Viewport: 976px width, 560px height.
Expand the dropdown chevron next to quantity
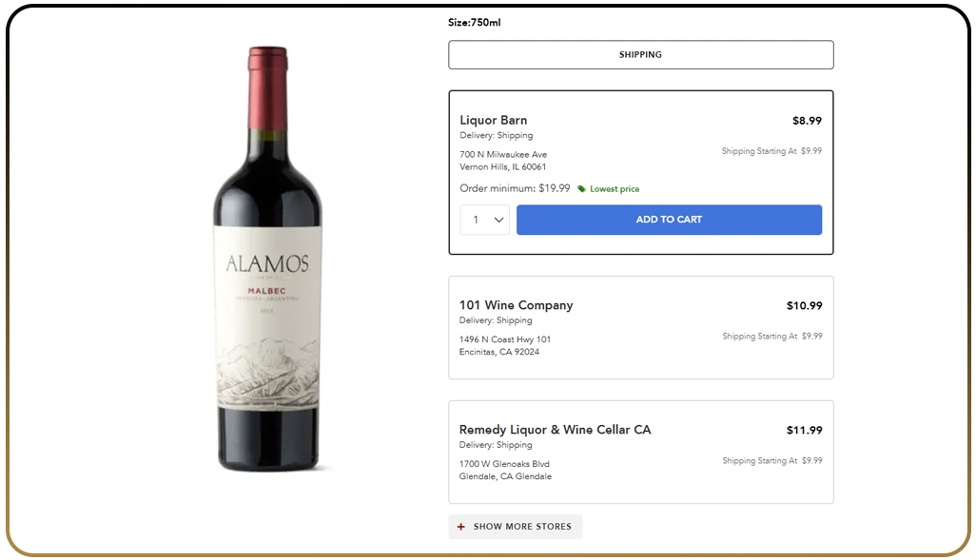coord(498,220)
